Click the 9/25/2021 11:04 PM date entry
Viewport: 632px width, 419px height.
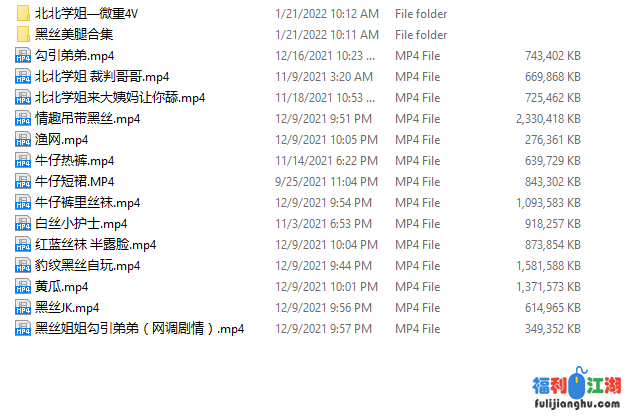coord(326,182)
